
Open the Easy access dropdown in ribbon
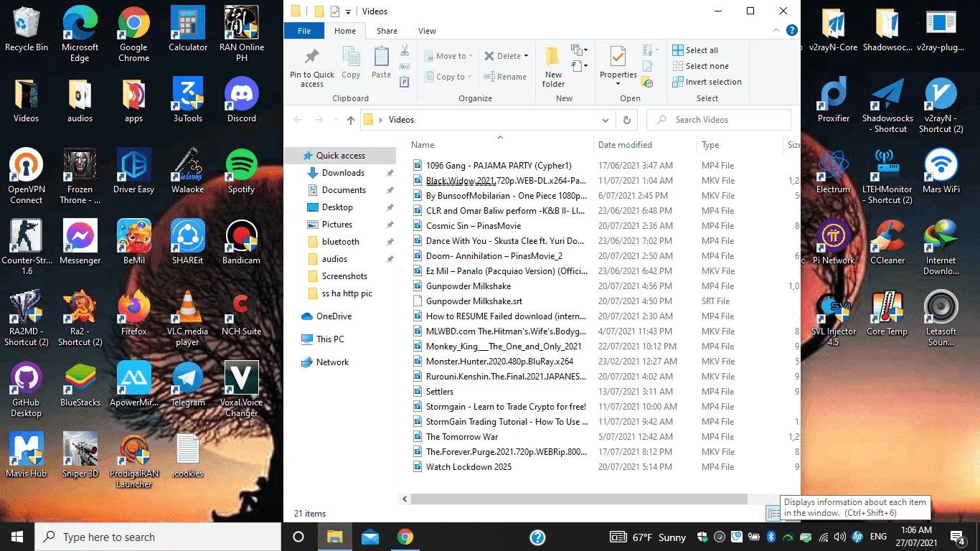(x=579, y=67)
